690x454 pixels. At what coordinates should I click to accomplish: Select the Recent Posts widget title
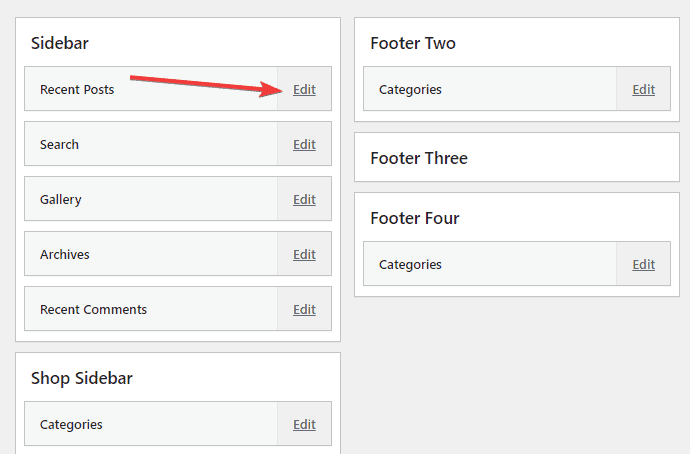tap(77, 90)
